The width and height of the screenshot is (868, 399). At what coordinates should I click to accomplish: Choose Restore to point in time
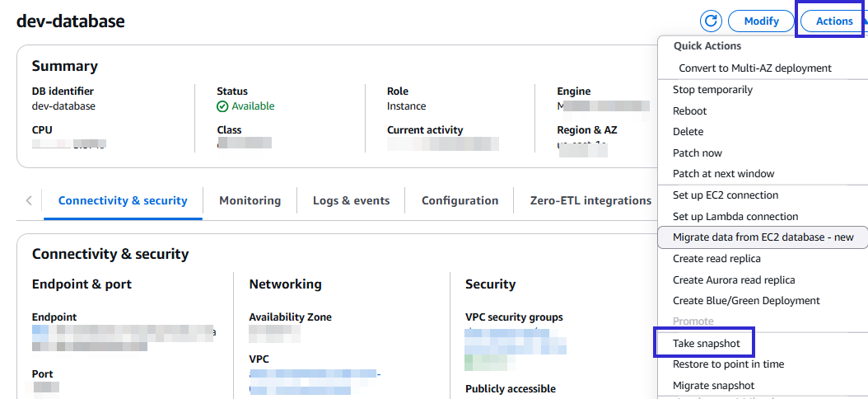point(728,364)
